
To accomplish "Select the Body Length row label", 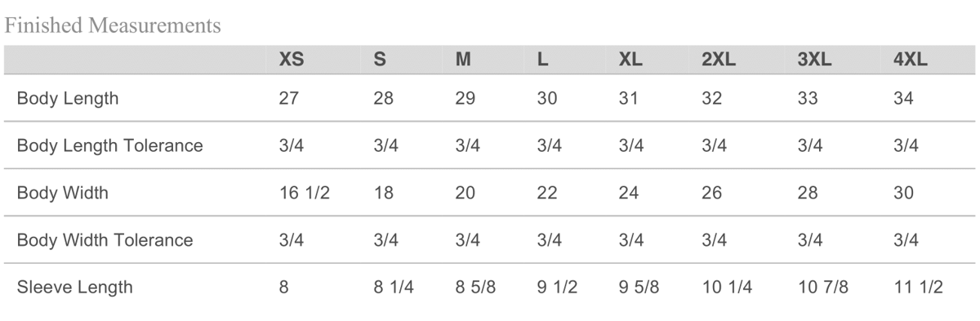I will (68, 99).
